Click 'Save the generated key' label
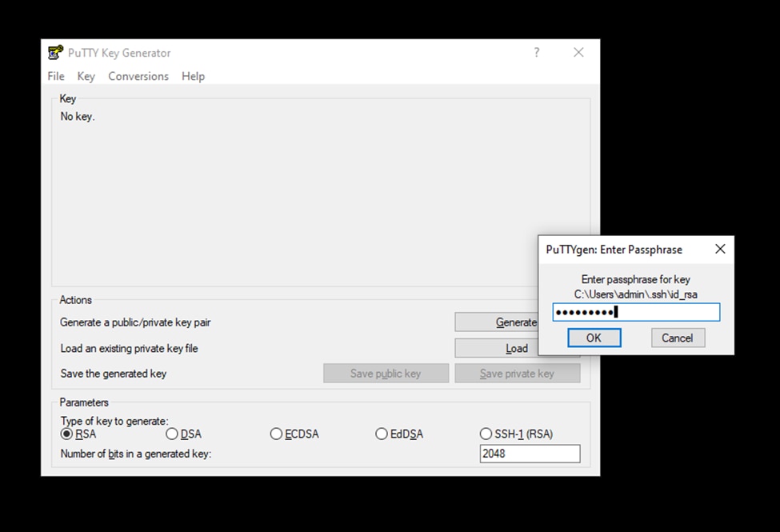The height and width of the screenshot is (532, 780). [114, 374]
